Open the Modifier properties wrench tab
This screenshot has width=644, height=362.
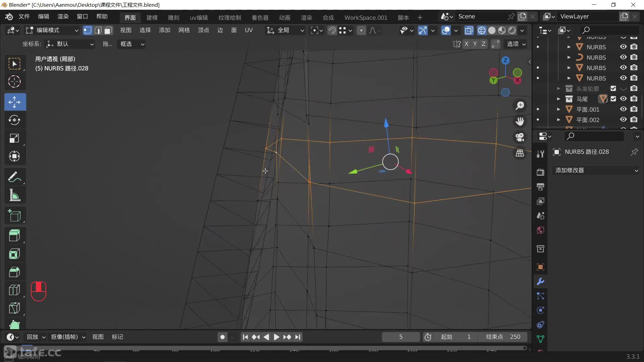pyautogui.click(x=540, y=282)
